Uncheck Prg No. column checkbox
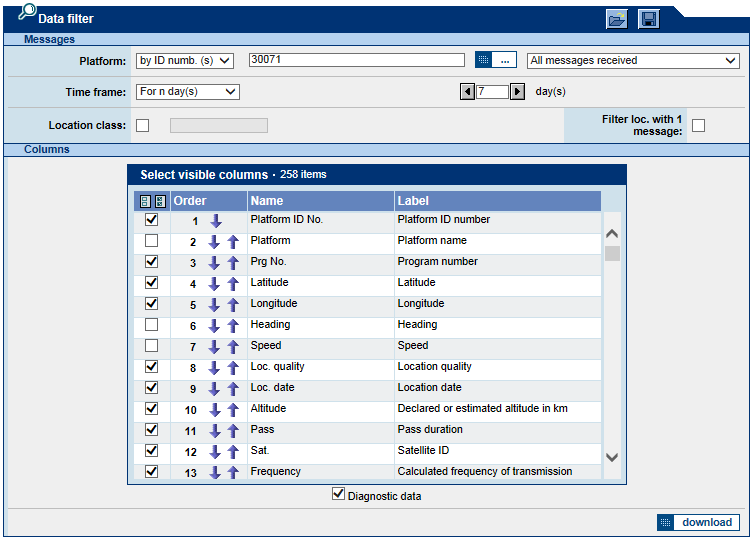Viewport: 753px width, 540px height. pos(151,261)
